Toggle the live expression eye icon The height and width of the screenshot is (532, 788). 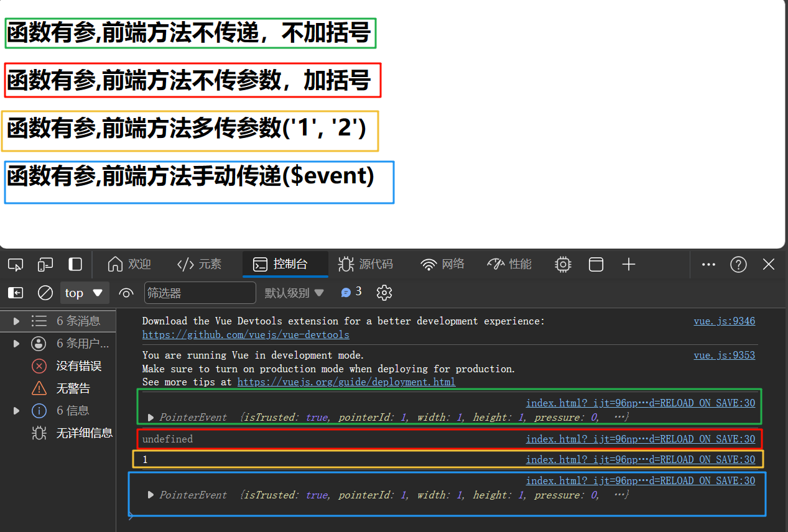pos(126,293)
